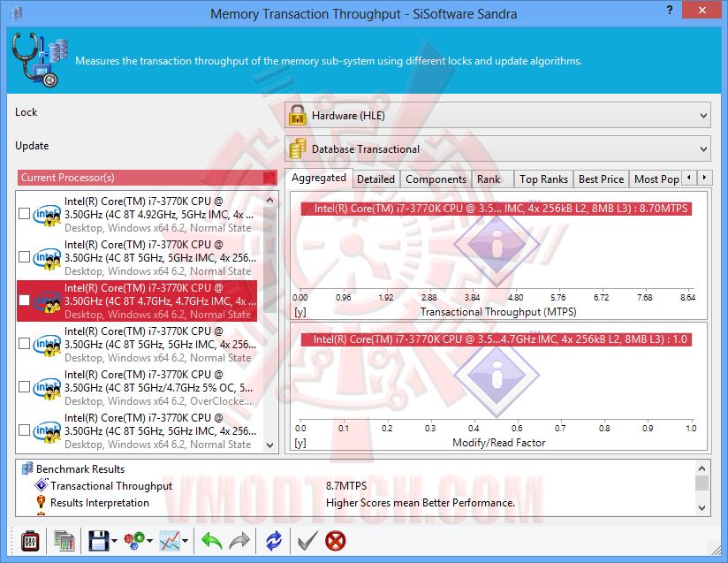Click the help question mark in the title bar
The height and width of the screenshot is (563, 728).
(670, 10)
